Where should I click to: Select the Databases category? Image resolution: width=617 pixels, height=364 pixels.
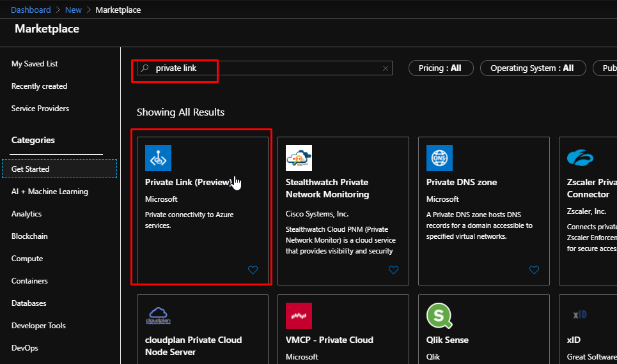tap(29, 303)
